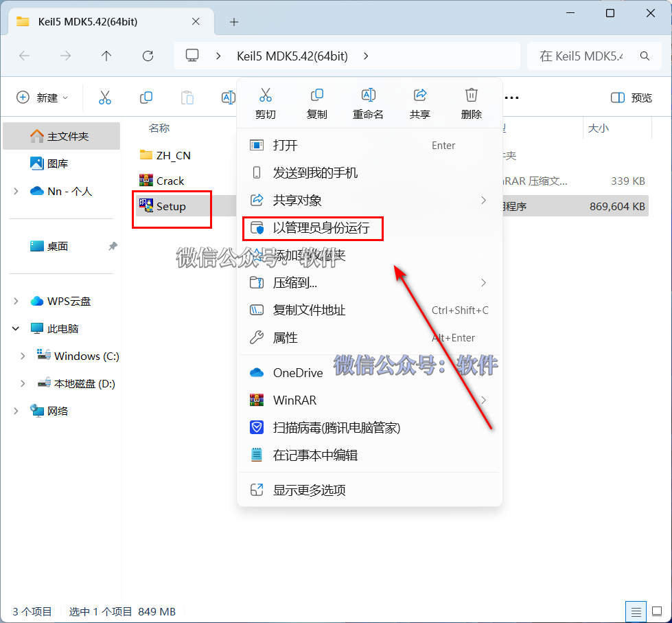The height and width of the screenshot is (623, 672).
Task: Switch to details view in status bar
Action: click(636, 611)
